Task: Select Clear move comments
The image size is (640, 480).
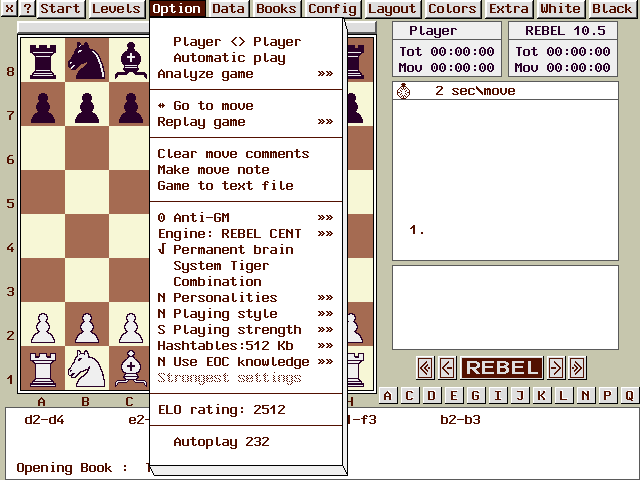Action: coord(246,153)
